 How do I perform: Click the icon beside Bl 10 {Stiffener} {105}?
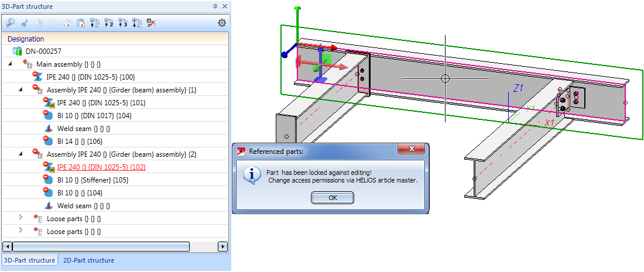(x=49, y=180)
